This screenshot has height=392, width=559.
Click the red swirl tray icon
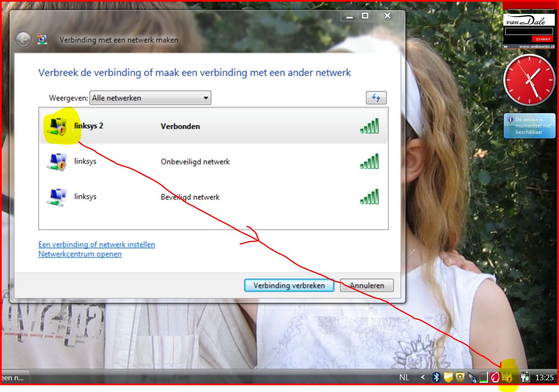495,377
